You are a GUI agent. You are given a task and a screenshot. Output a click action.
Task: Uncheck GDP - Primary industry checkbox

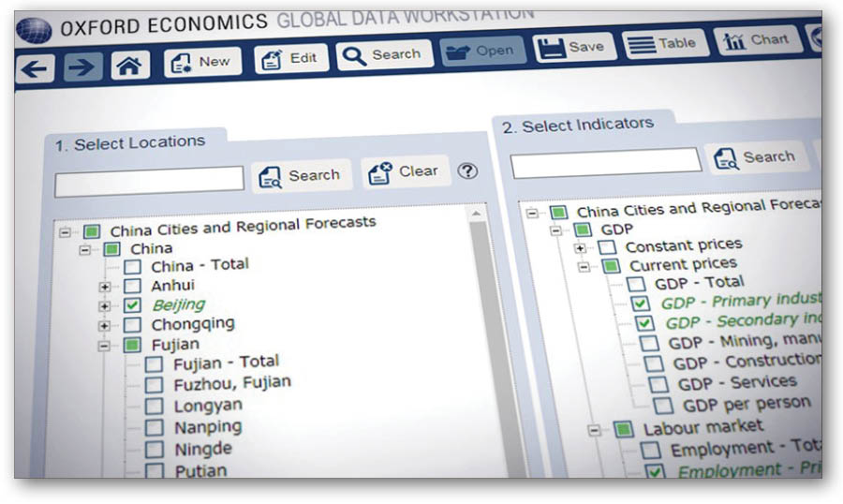coord(641,304)
